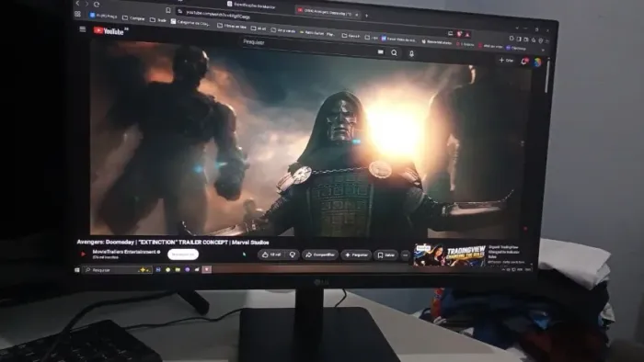Open YouTube notifications bell
The image size is (644, 362).
(524, 61)
